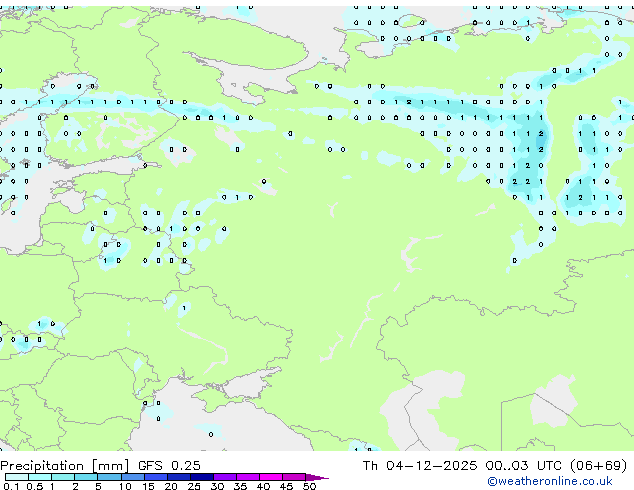Select the 2 to 5 mm legend swatch

86,477
